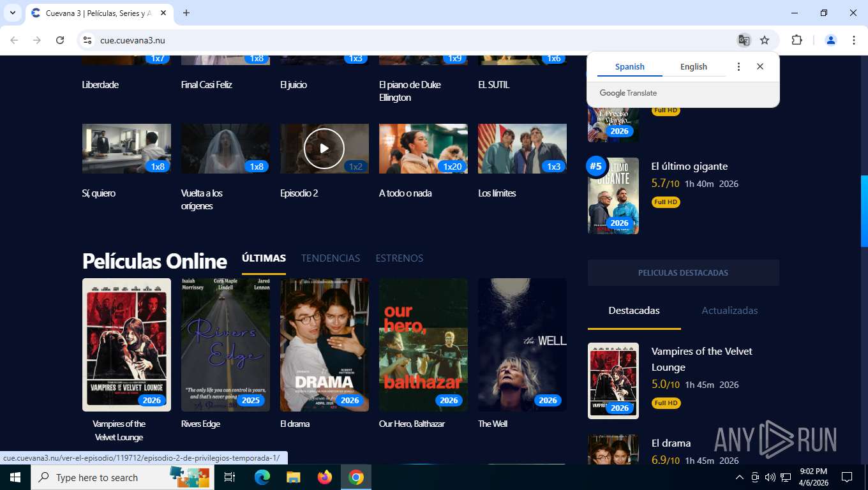
Task: Open El juicio episode title link
Action: [x=294, y=84]
